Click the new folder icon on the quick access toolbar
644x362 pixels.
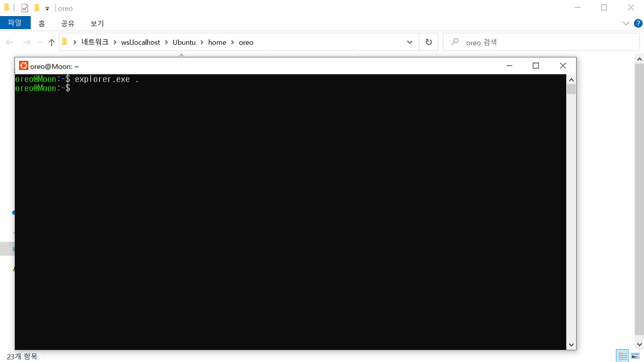[36, 8]
